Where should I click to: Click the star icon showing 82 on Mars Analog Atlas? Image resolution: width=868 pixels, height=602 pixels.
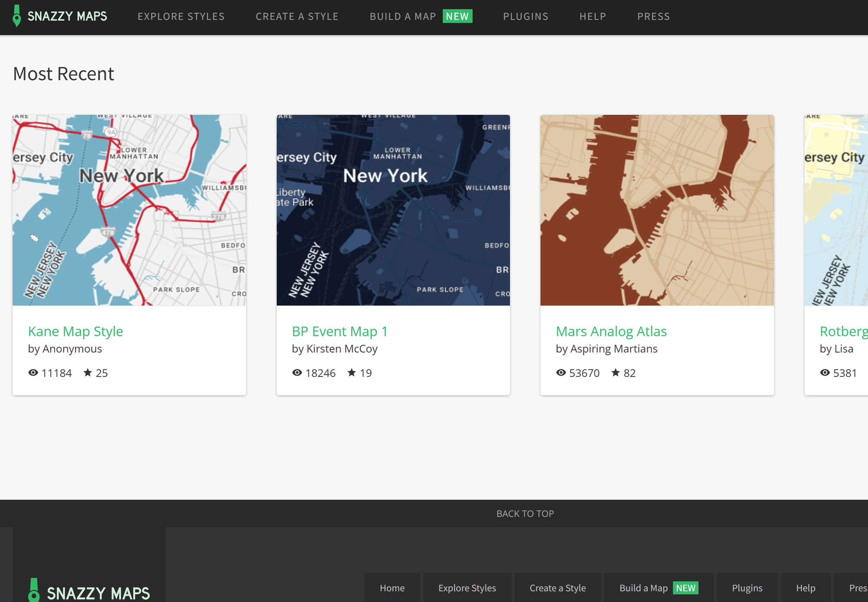615,373
